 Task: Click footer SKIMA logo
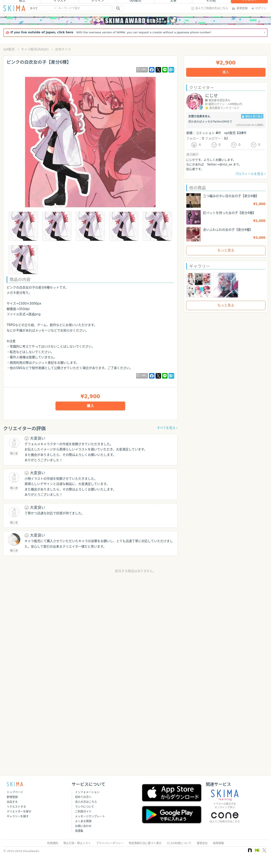pyautogui.click(x=15, y=785)
